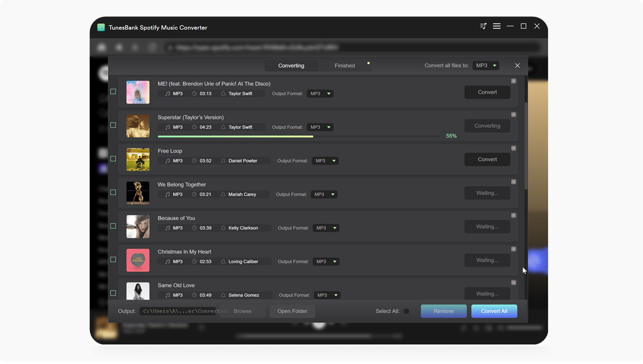Open Same Old Love album cover thumbnail

[138, 291]
